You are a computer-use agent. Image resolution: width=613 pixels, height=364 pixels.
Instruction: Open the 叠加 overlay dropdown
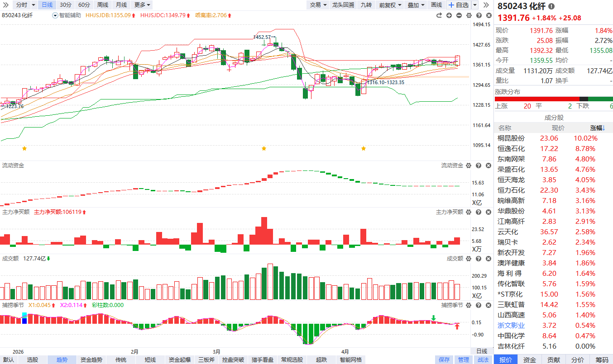point(416,5)
